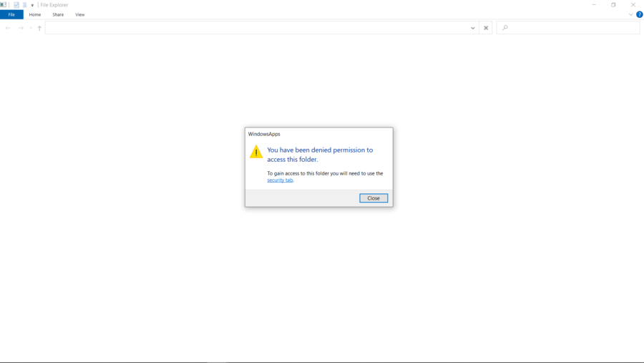The height and width of the screenshot is (363, 644).
Task: Switch to the View ribbon tab
Action: pos(79,14)
